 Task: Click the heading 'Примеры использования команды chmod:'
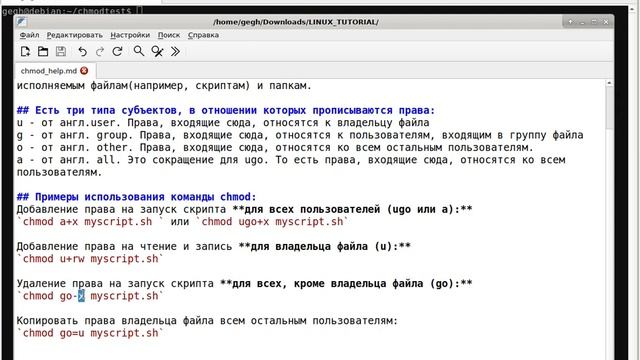coord(136,197)
